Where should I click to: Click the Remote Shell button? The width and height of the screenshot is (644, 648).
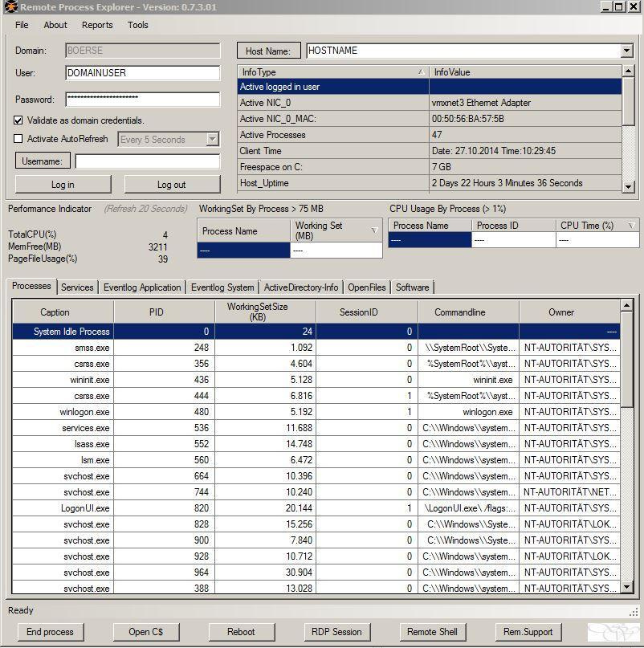432,632
